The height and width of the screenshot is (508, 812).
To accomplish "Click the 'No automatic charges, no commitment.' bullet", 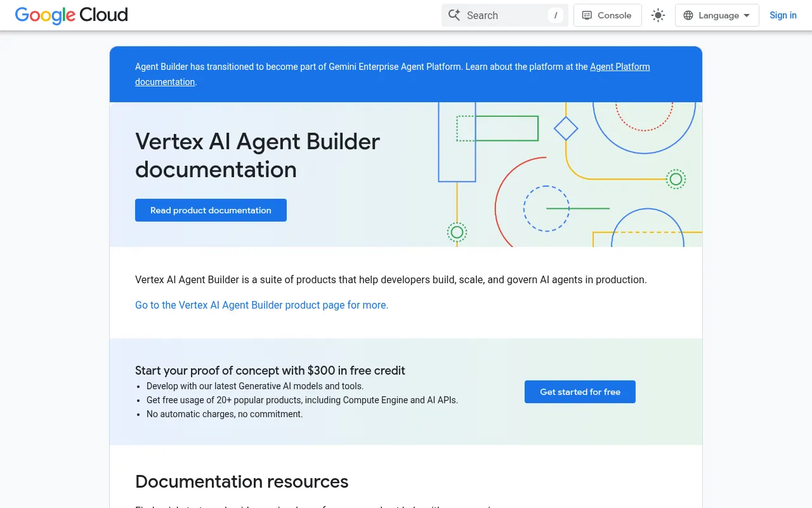I will coord(225,414).
